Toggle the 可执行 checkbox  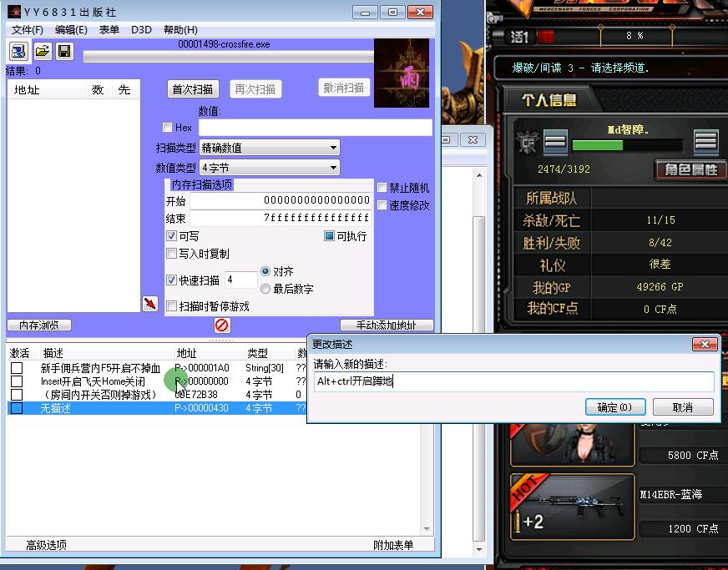[329, 236]
